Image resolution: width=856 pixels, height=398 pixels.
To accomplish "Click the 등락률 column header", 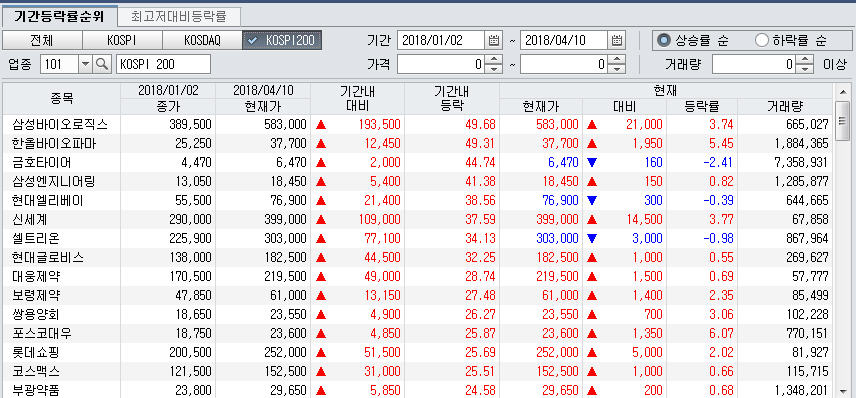I will [702, 107].
